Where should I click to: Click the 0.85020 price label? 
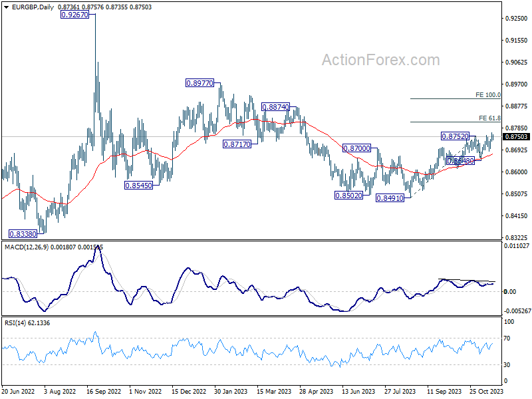[348, 196]
